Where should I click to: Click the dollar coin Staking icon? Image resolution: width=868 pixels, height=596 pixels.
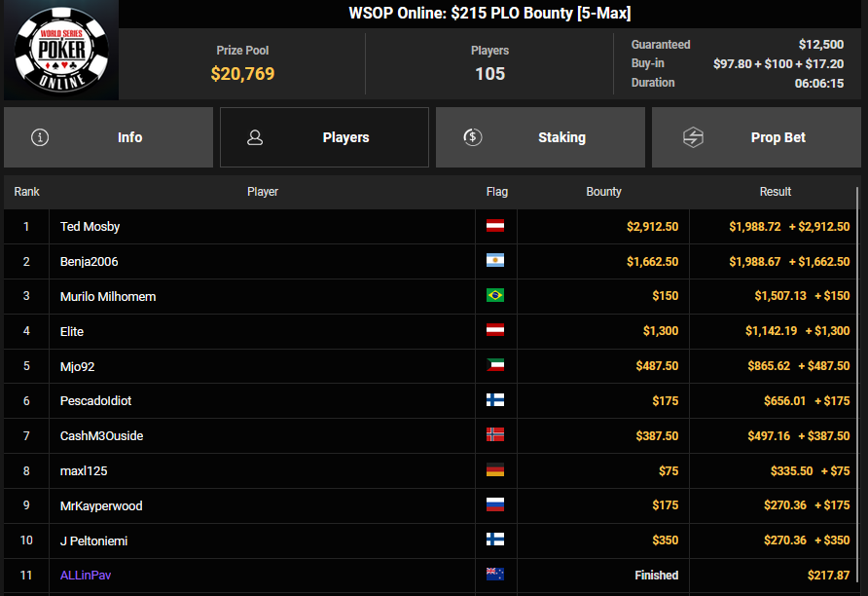pos(473,136)
